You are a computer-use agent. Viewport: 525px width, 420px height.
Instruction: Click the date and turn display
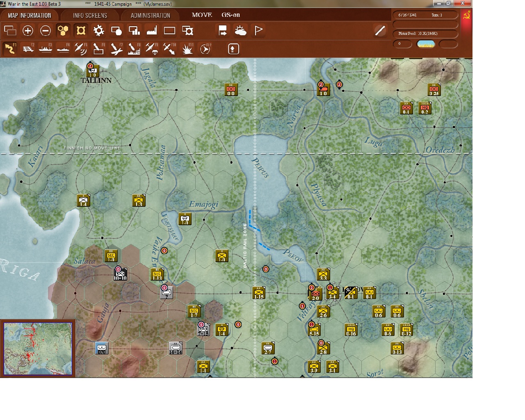pyautogui.click(x=425, y=15)
